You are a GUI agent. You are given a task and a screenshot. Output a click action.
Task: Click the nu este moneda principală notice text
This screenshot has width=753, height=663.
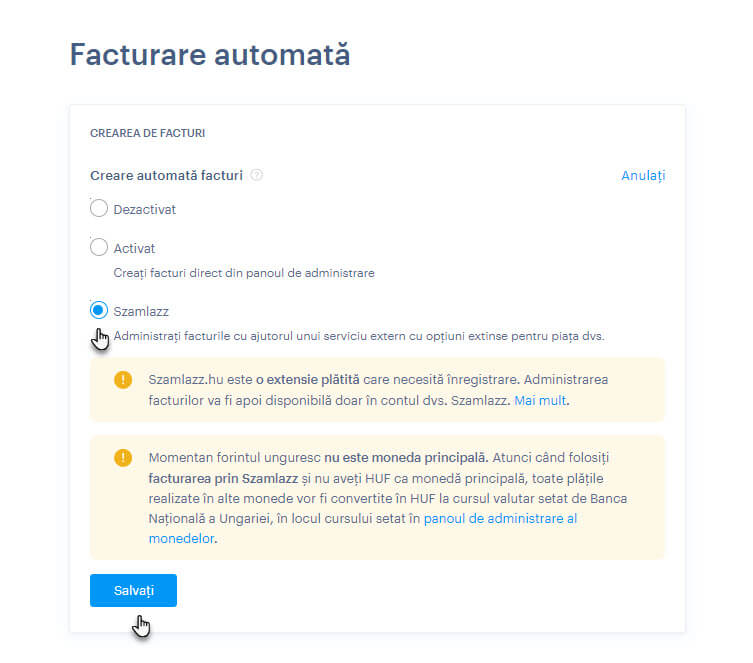tap(388, 498)
